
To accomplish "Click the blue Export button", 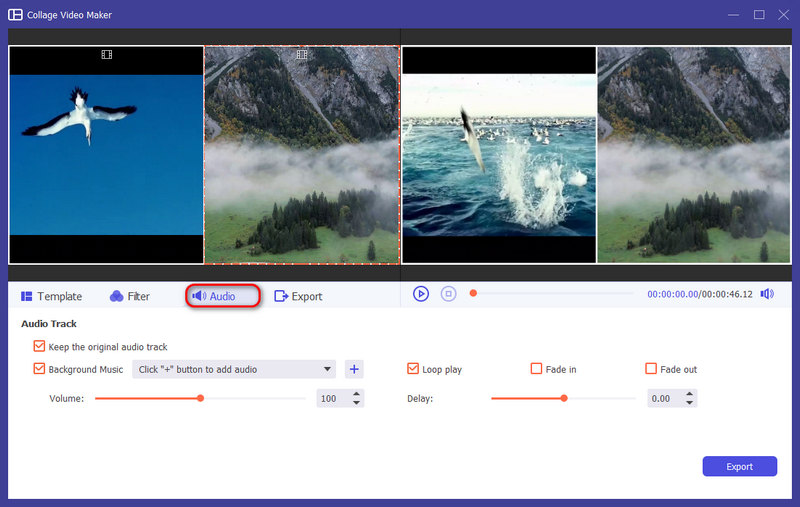I will pos(740,467).
